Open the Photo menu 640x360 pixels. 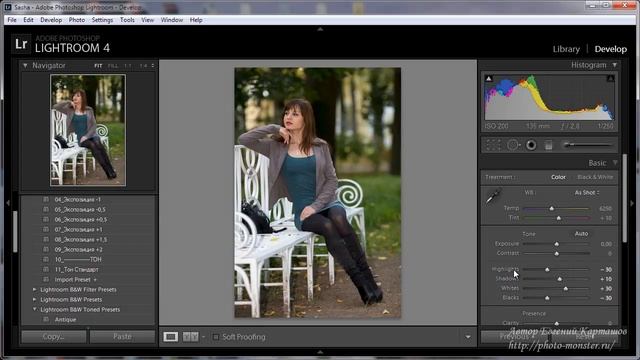pyautogui.click(x=77, y=20)
